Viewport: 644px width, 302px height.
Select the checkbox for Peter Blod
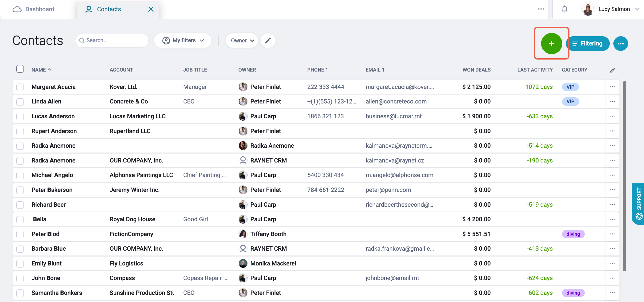click(x=20, y=234)
